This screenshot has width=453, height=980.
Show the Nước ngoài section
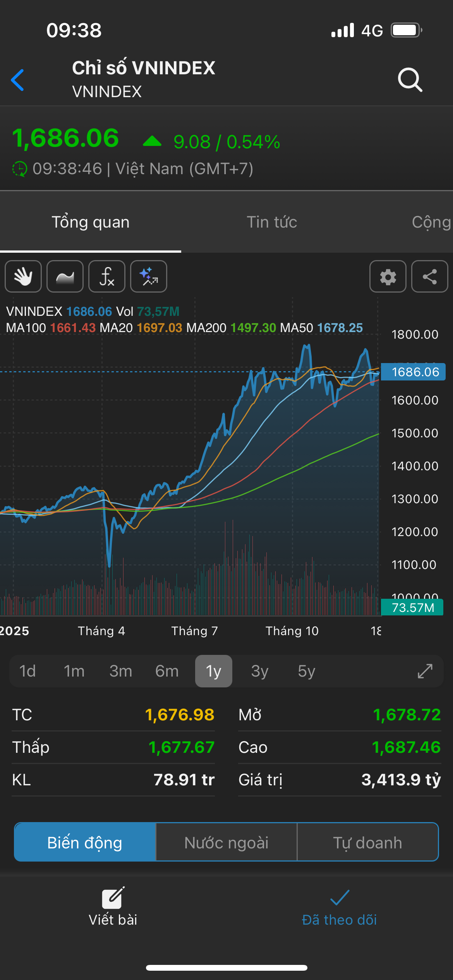226,842
